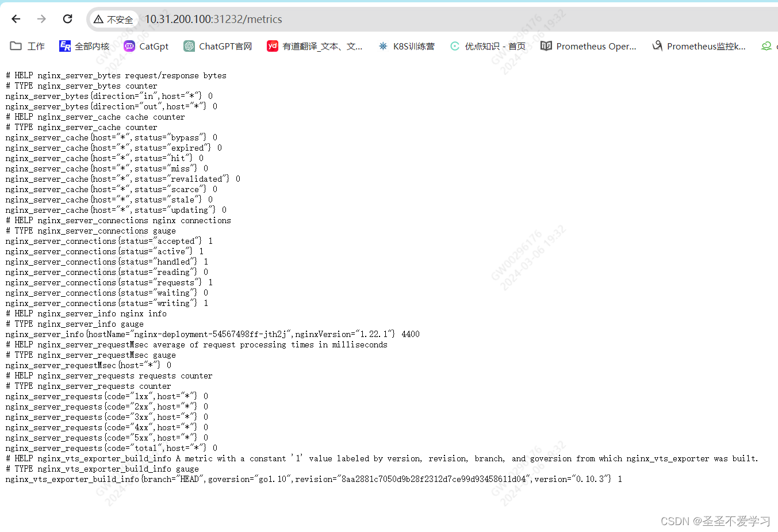The image size is (778, 532).
Task: Click the HELP nginx_vts_exporter_build_info line
Action: click(x=382, y=458)
